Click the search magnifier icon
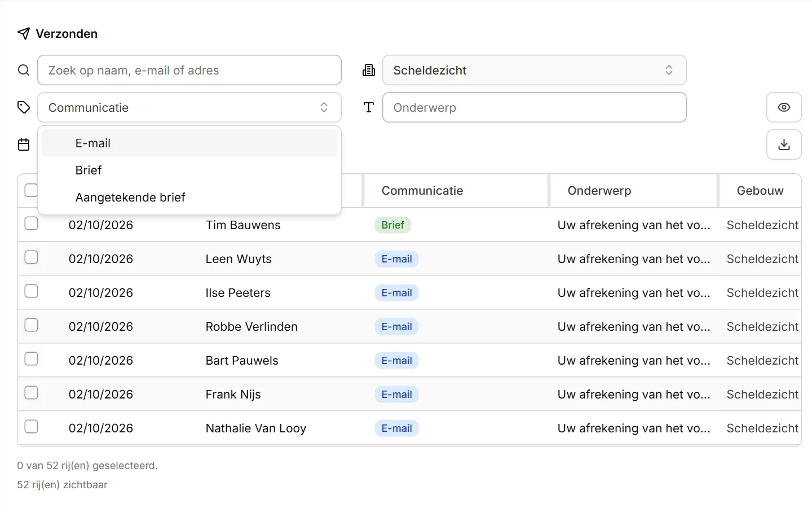This screenshot has height=508, width=812. pos(24,70)
